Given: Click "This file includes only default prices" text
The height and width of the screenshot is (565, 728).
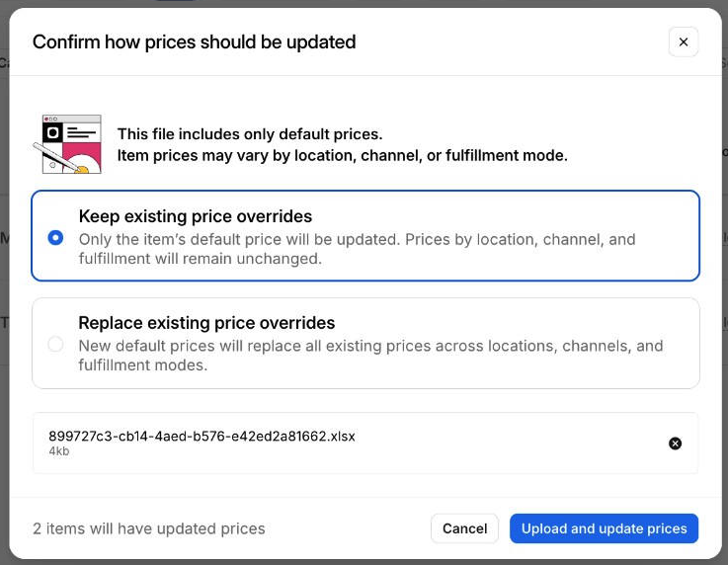Looking at the screenshot, I should pos(249,134).
